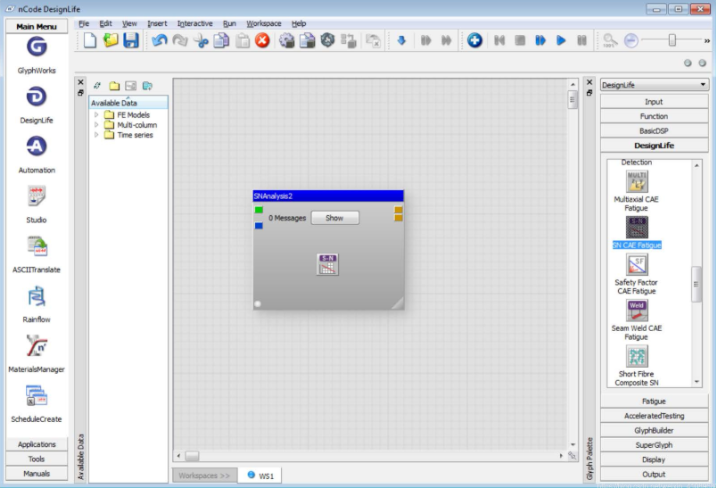
Task: Click the blue input pad on SNAnalysis2
Action: click(259, 226)
